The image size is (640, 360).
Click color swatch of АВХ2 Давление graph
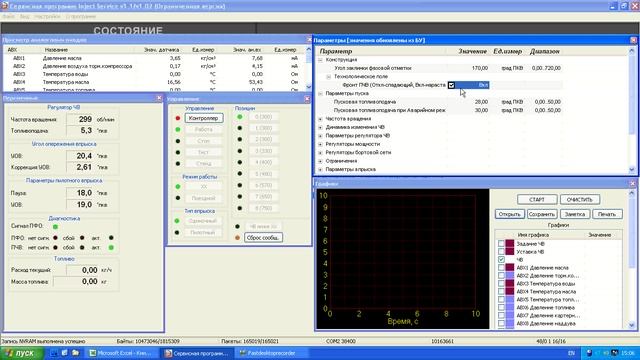click(x=510, y=276)
